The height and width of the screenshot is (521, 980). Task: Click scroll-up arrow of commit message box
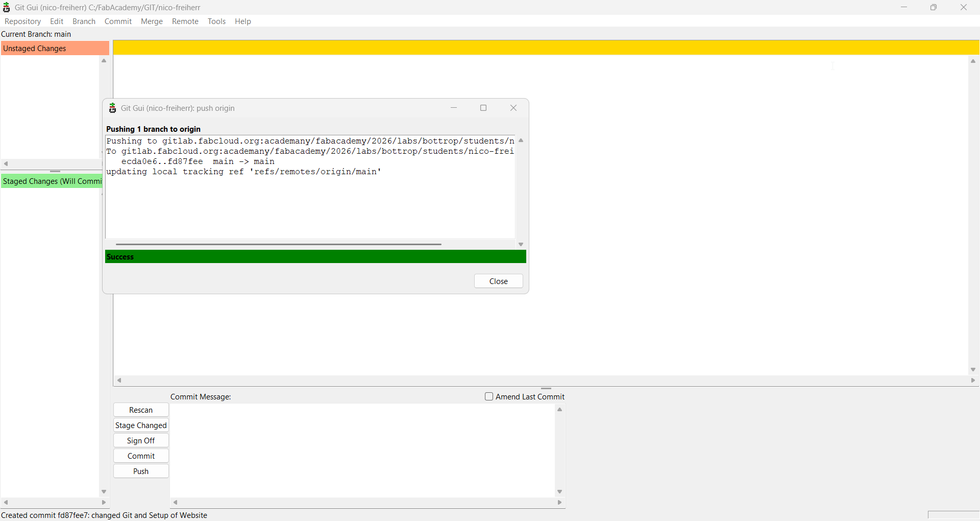[x=560, y=410]
